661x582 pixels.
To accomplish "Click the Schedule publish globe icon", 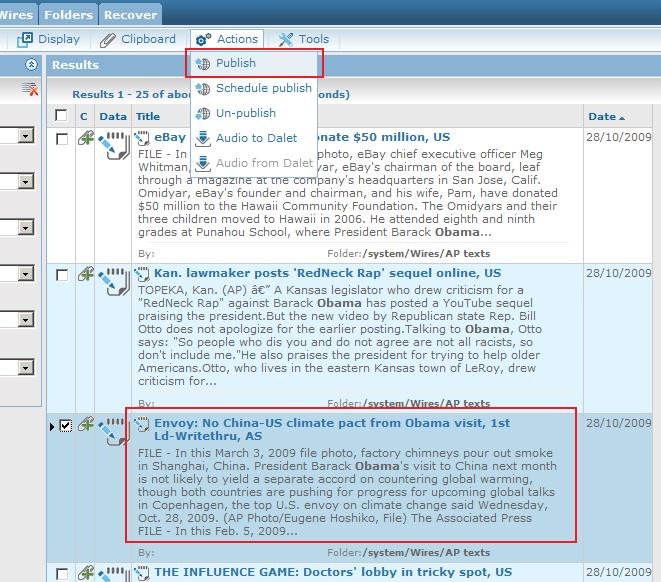I will (x=203, y=89).
